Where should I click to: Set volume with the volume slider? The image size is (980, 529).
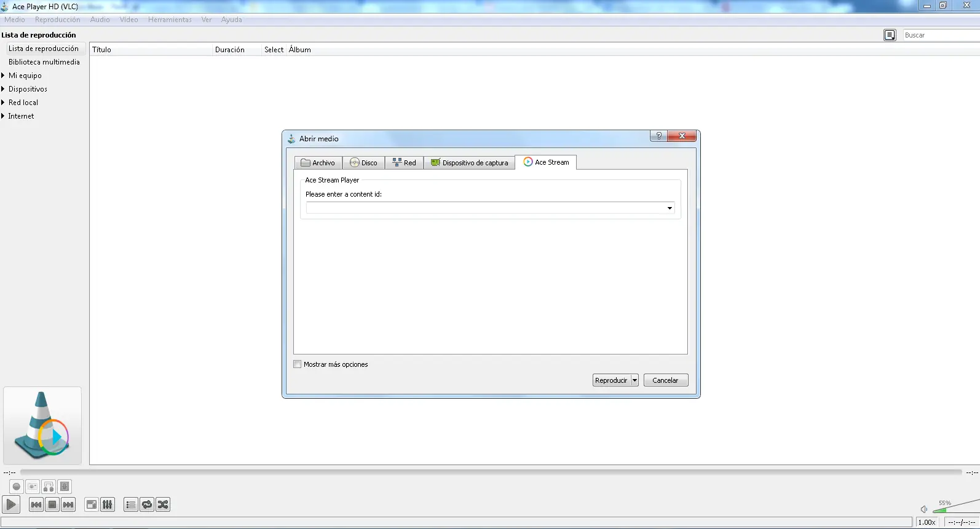(956, 506)
